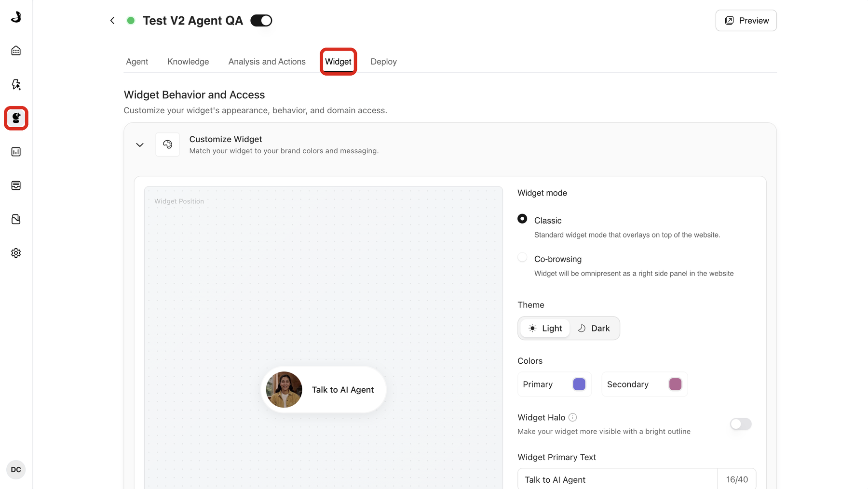Open the inbox list sidebar icon

[16, 185]
